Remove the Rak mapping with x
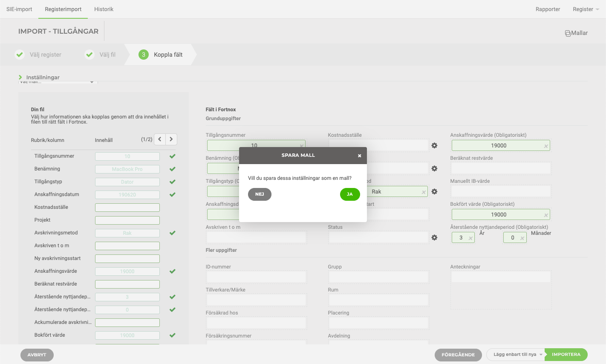 (x=424, y=192)
